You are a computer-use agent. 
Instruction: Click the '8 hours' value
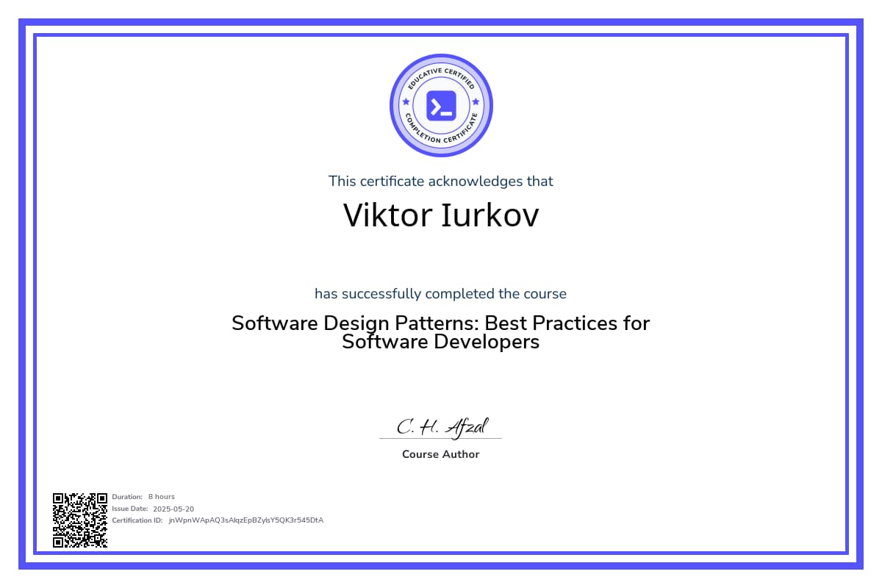tap(161, 497)
